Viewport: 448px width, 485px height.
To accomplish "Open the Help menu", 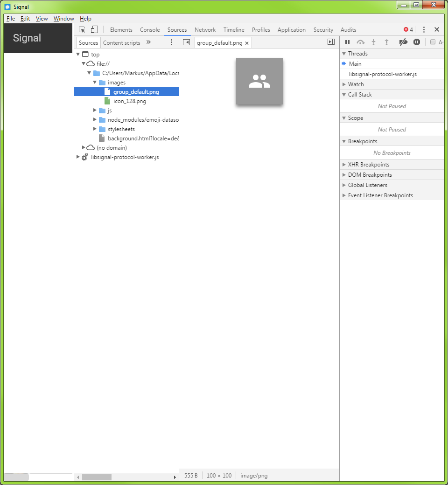I will [85, 19].
